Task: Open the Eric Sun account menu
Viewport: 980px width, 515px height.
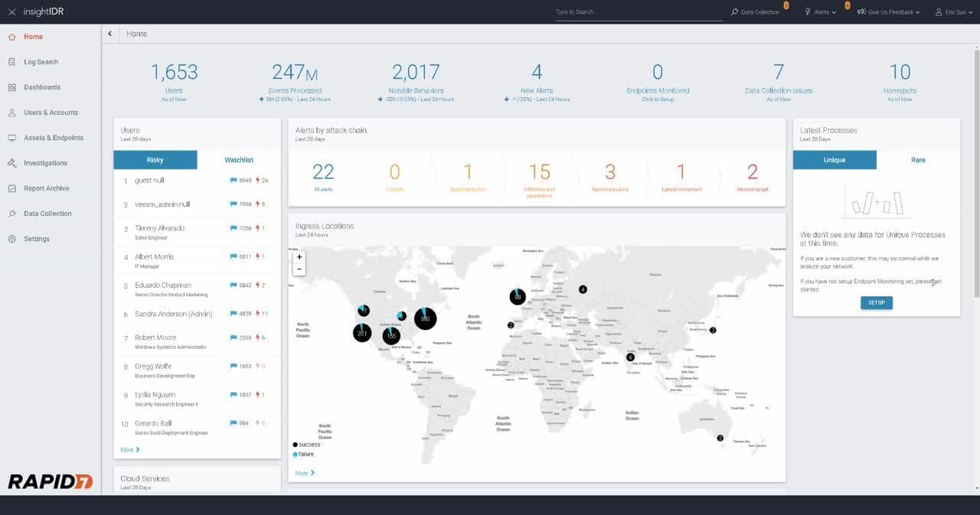Action: pos(953,12)
